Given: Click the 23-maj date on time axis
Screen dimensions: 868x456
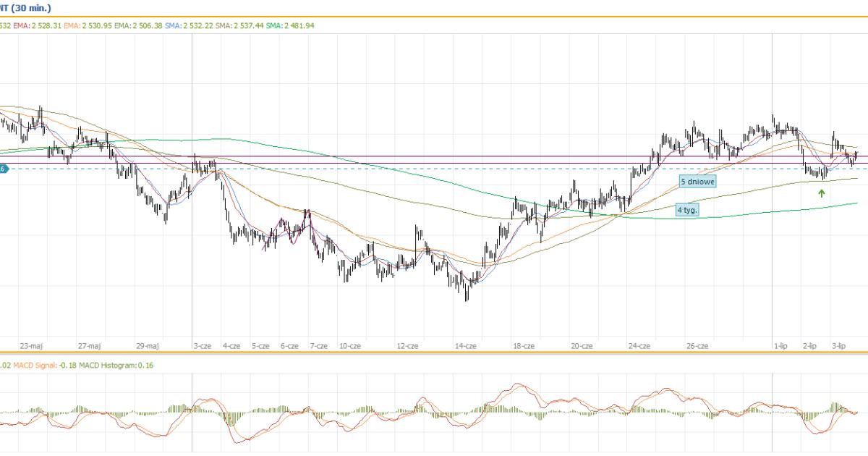Looking at the screenshot, I should coord(30,346).
